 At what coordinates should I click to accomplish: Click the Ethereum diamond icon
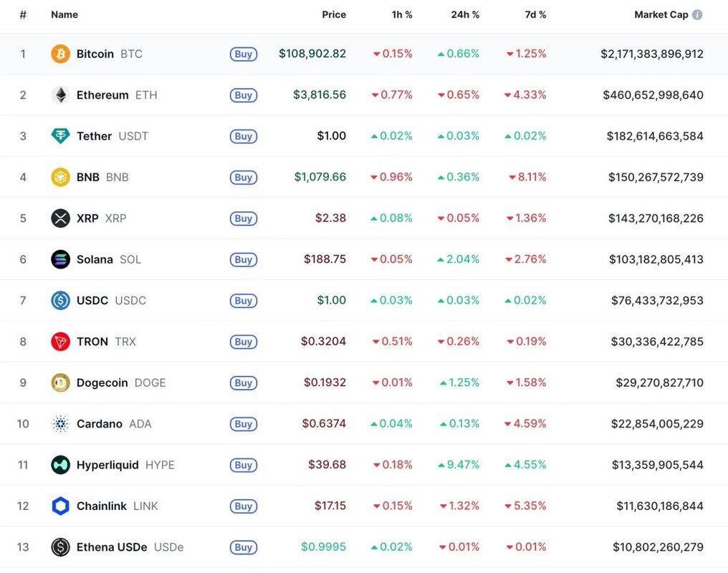point(60,95)
